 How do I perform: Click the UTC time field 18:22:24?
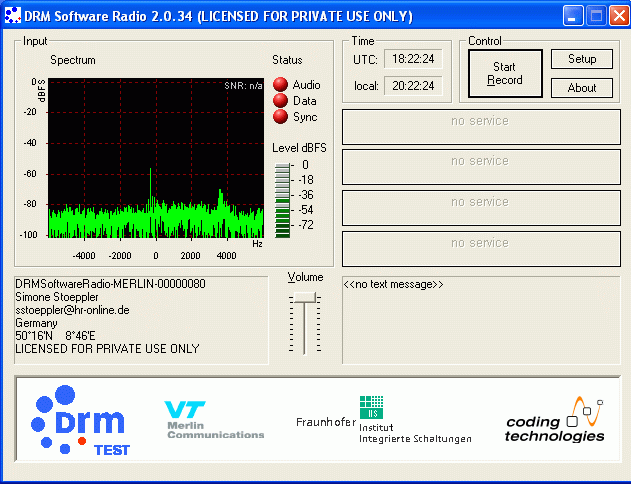413,59
